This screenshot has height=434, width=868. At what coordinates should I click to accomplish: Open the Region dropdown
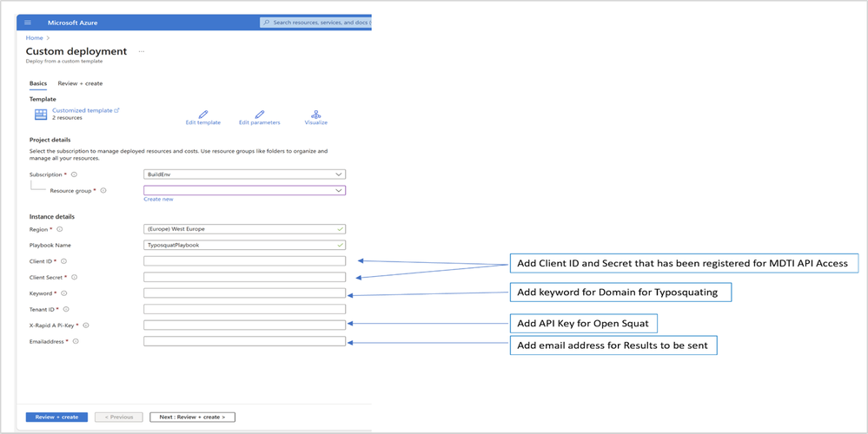[245, 229]
